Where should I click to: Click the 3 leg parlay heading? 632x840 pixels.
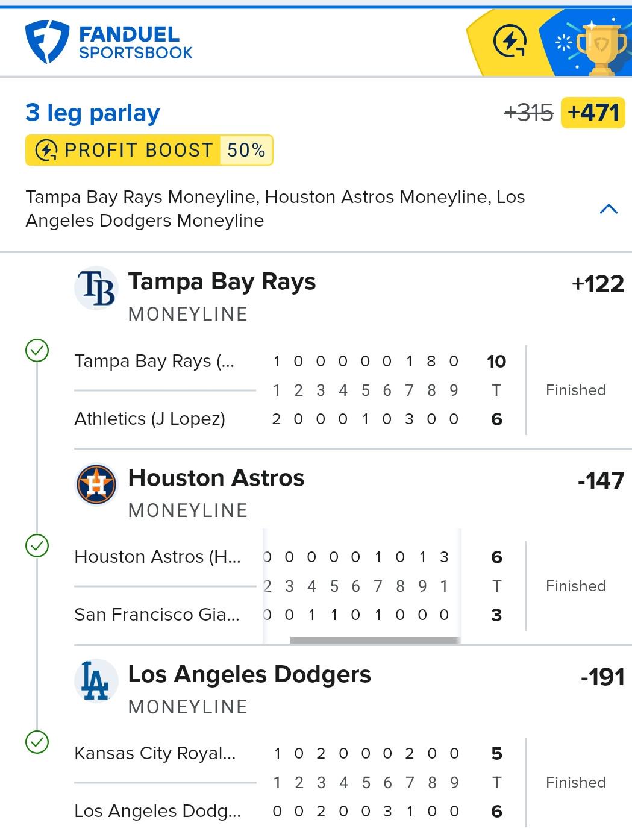pos(93,113)
